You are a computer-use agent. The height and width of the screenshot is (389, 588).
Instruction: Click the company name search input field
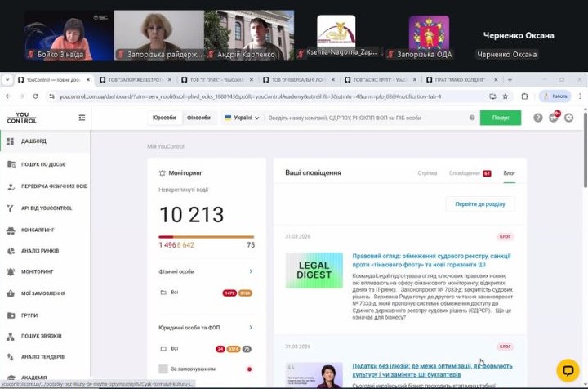pos(367,118)
